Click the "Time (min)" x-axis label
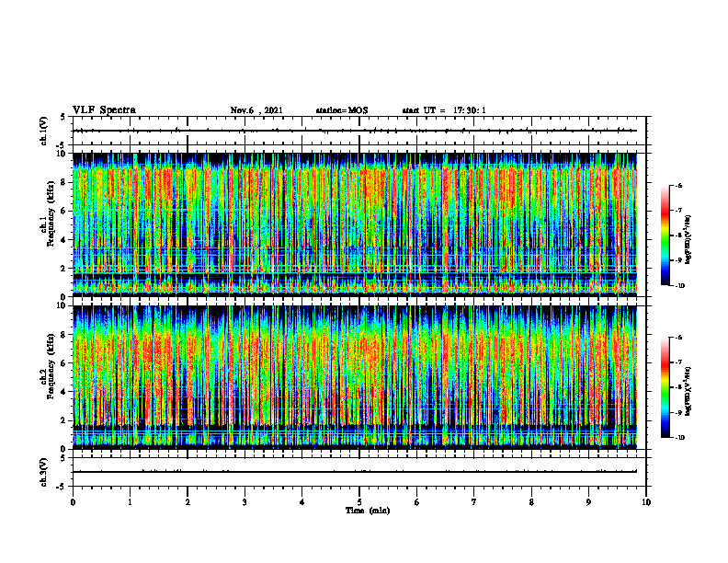This screenshot has height=563, width=728. 368,511
